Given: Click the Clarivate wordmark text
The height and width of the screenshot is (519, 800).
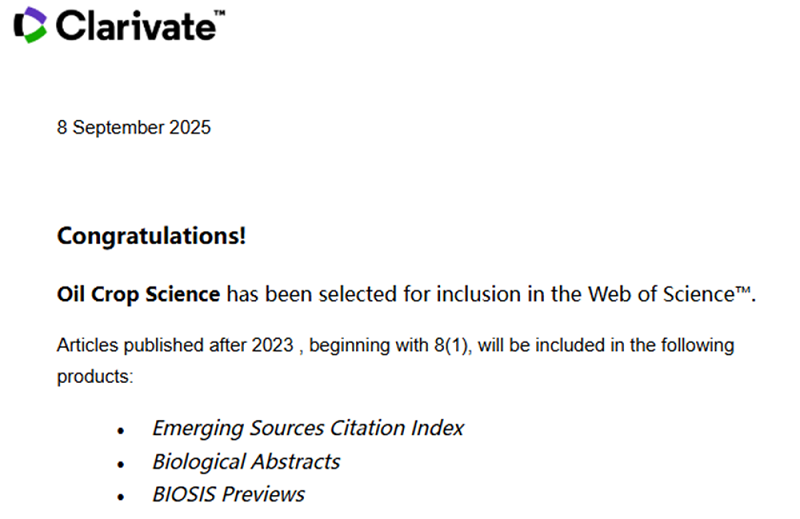Looking at the screenshot, I should (x=135, y=26).
